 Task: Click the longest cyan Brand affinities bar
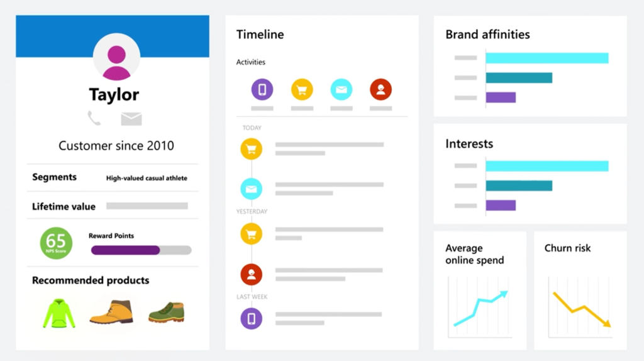547,58
